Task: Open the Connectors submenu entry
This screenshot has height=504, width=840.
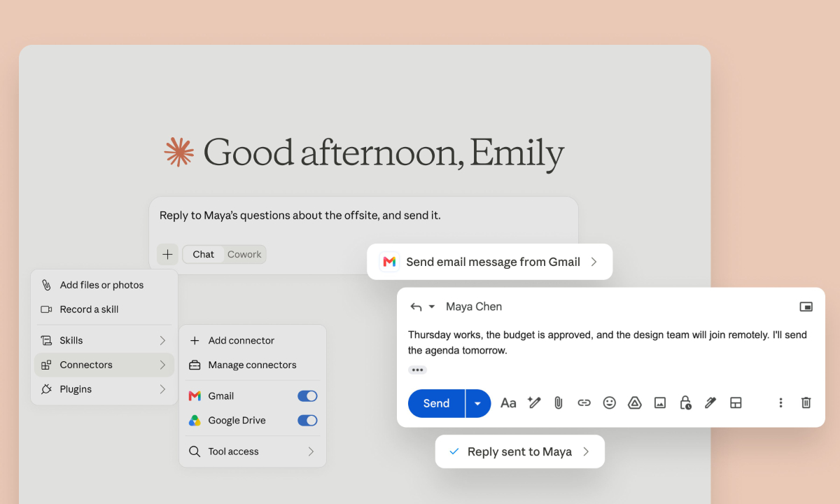Action: 104,365
